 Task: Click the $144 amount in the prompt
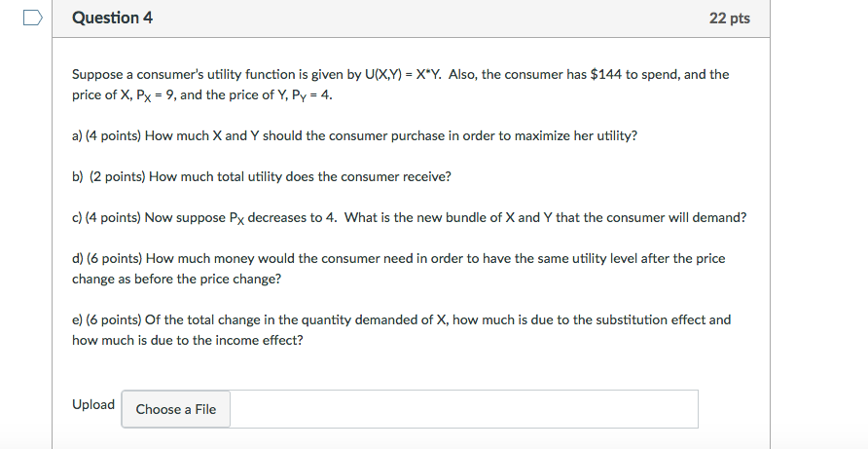tap(608, 74)
